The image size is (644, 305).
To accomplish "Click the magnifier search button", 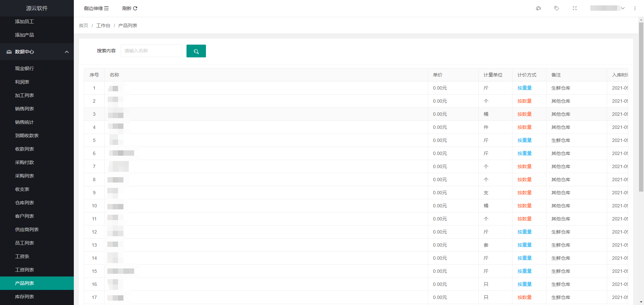I will [x=196, y=51].
